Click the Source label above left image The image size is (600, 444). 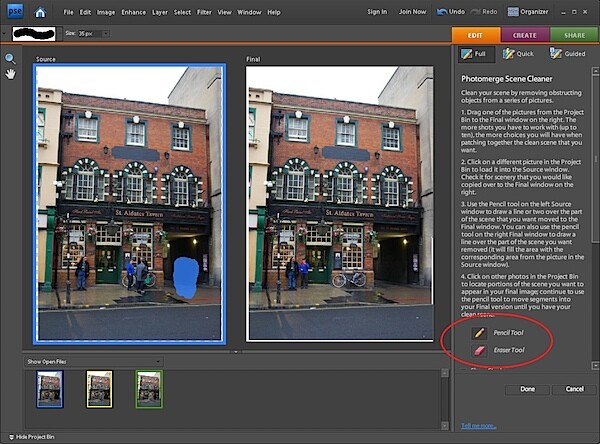pos(46,59)
